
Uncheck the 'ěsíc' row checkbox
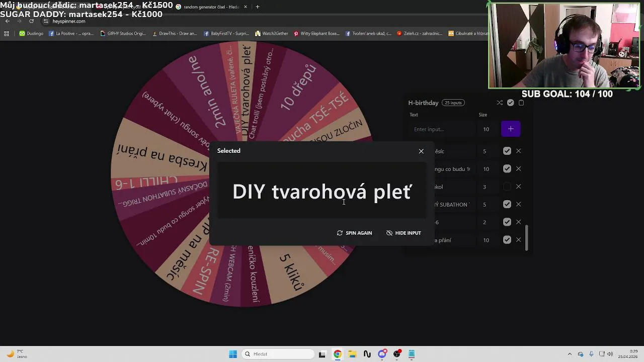click(507, 151)
